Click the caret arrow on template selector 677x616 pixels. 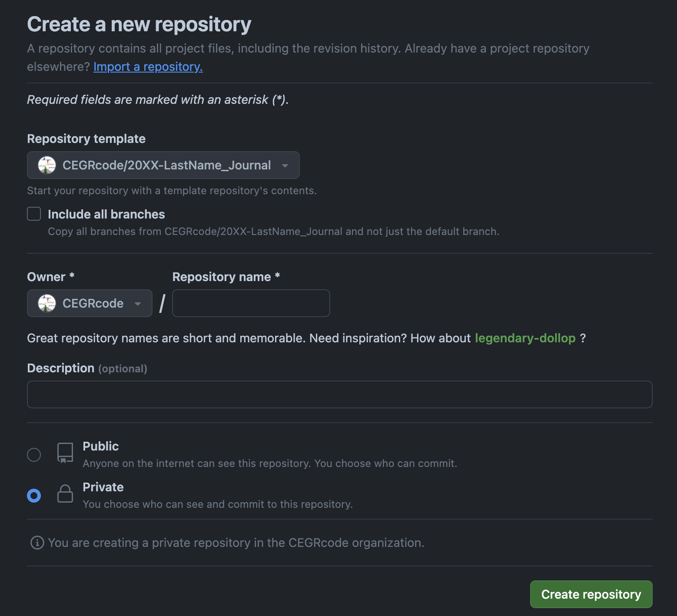coord(285,166)
